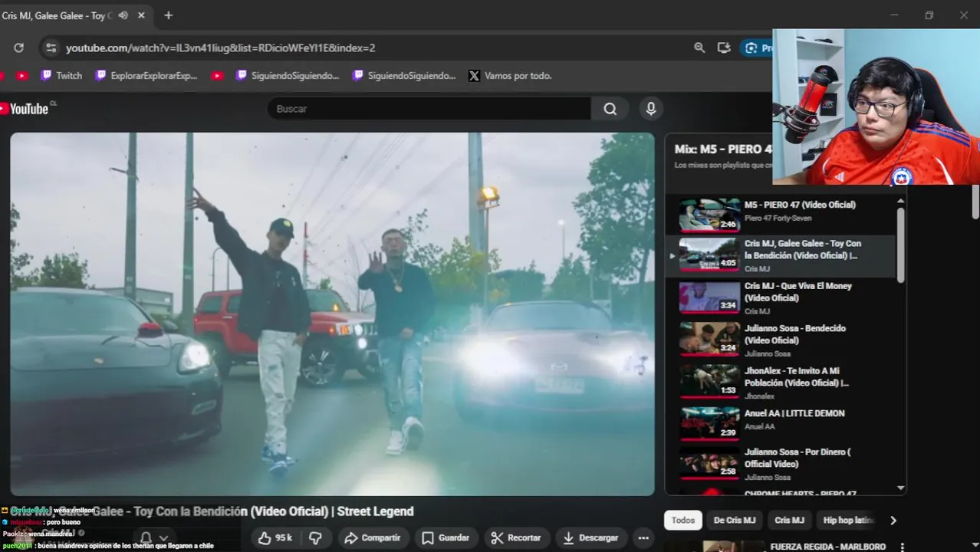The height and width of the screenshot is (552, 980).
Task: Click the Descargar download button
Action: (x=590, y=538)
